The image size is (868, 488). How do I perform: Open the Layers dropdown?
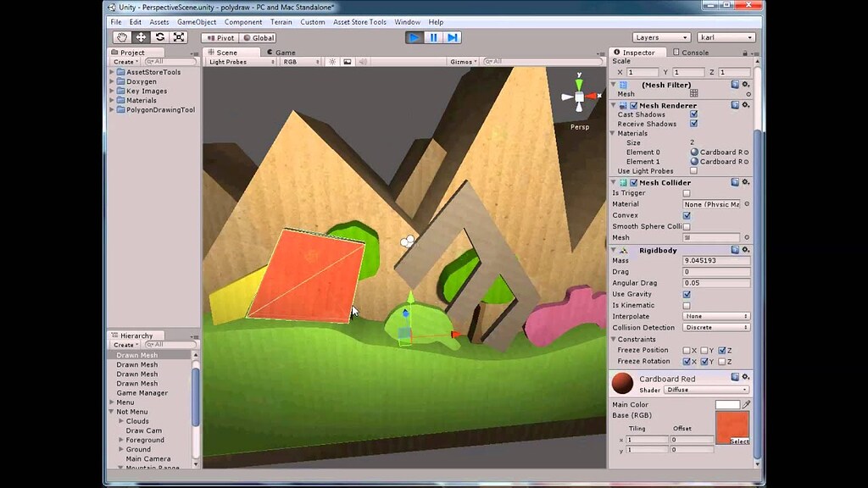coord(661,36)
